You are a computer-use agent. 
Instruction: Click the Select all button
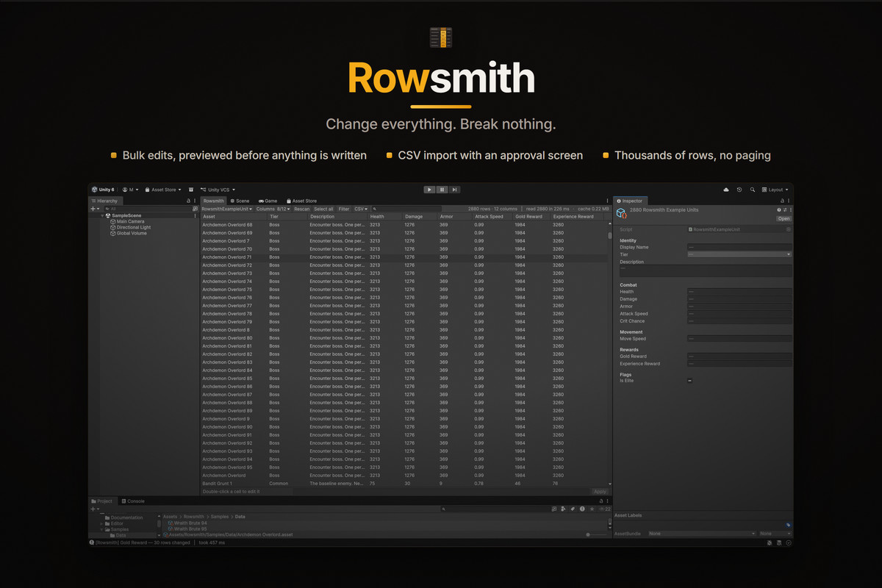(x=323, y=209)
